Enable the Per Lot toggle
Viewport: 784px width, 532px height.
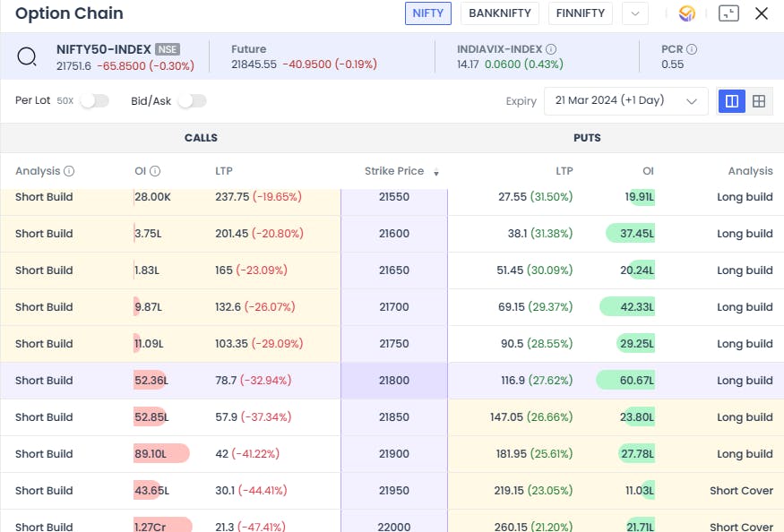pos(94,101)
